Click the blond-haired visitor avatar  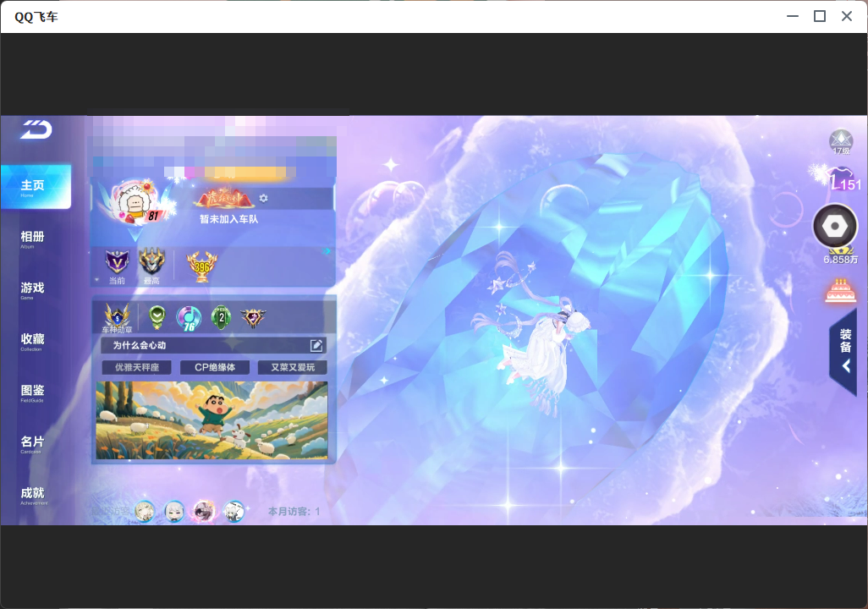coord(145,512)
